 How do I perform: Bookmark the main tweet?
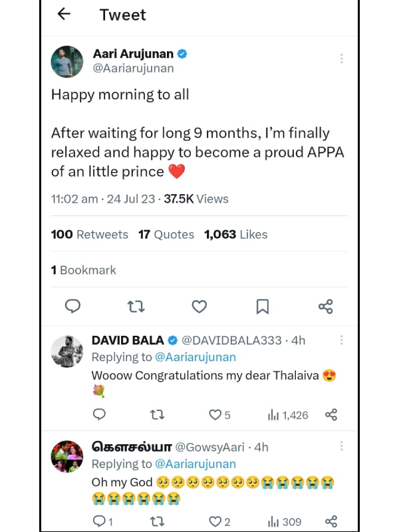263,306
